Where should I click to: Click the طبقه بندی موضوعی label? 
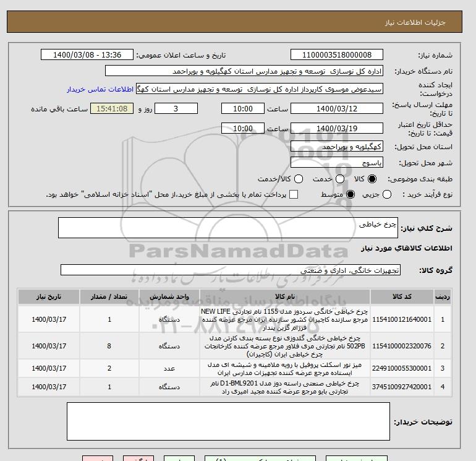(x=420, y=179)
